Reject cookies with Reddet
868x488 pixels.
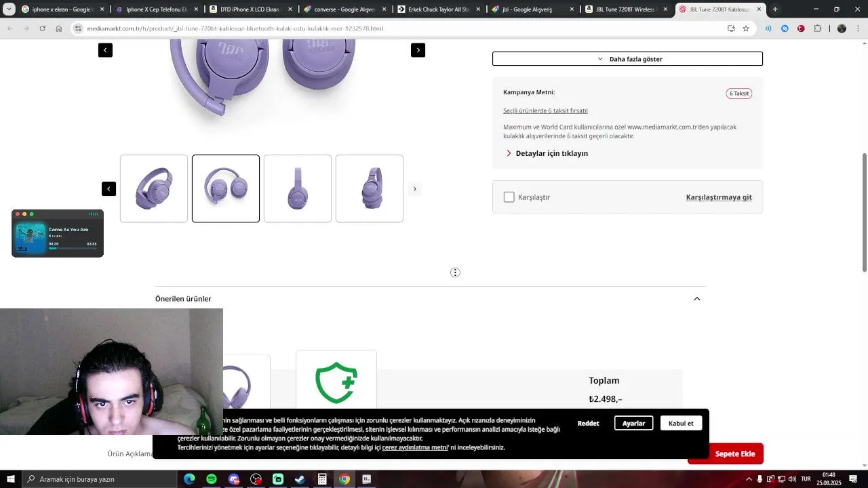tap(588, 423)
